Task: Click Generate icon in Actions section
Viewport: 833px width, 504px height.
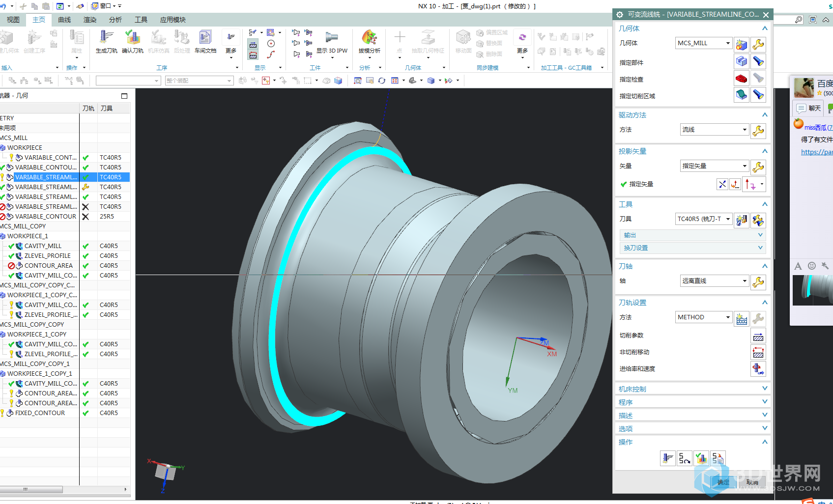Action: (667, 458)
